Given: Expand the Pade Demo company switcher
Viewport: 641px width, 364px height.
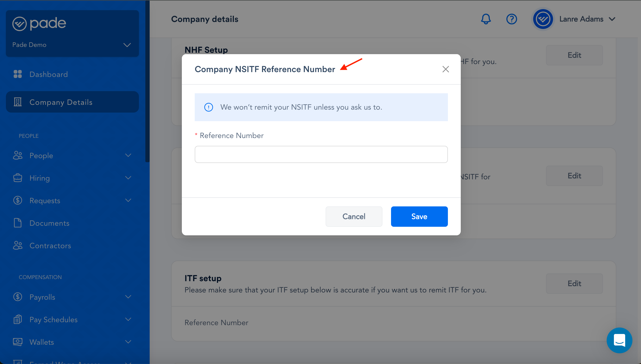Looking at the screenshot, I should 127,45.
